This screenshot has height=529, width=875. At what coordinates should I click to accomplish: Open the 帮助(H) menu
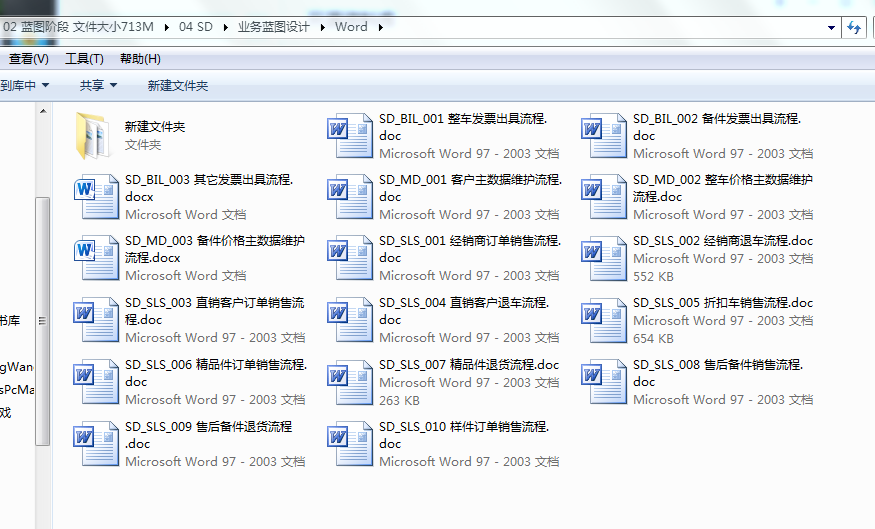click(x=139, y=59)
